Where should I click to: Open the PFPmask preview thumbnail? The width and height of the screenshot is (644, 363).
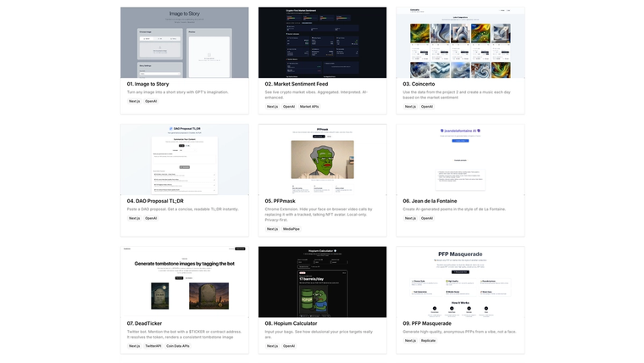[x=322, y=159]
